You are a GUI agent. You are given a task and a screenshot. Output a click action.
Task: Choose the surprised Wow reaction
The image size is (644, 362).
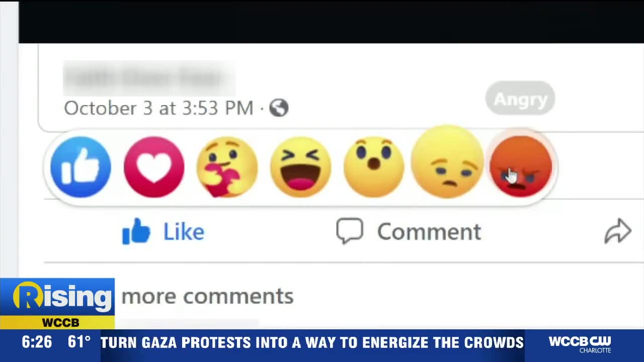374,167
